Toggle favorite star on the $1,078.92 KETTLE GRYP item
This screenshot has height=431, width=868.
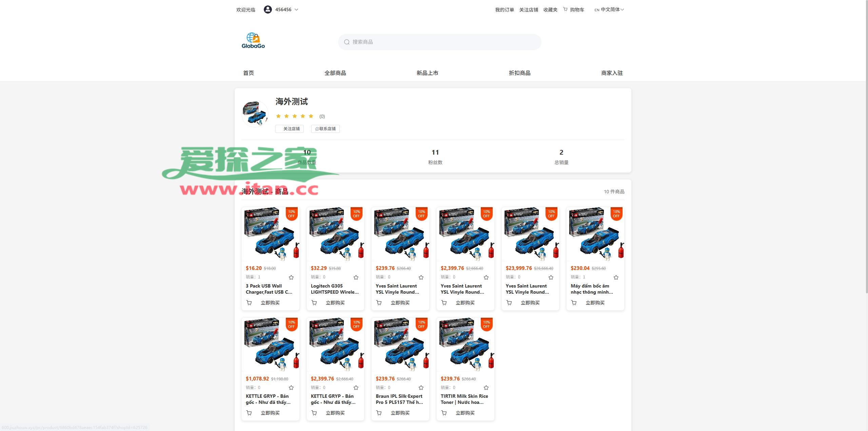tap(291, 388)
